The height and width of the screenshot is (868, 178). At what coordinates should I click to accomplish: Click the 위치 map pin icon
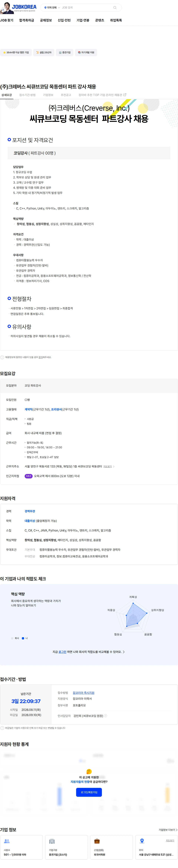click(142, 841)
